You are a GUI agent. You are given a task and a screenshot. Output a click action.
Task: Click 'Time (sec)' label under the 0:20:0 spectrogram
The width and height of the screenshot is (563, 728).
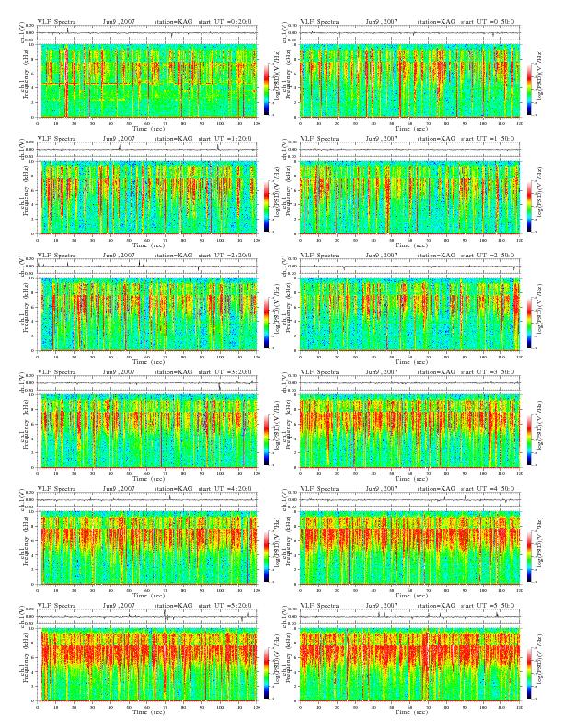tap(148, 128)
